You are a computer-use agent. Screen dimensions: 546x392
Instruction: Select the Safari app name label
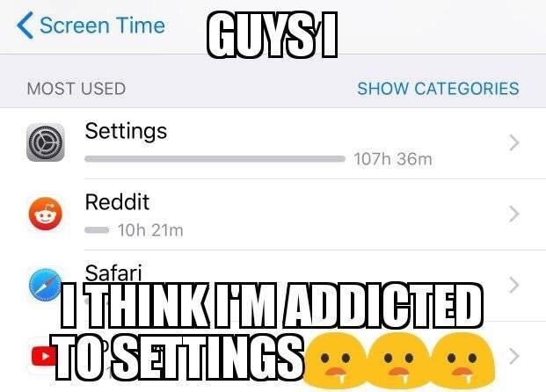click(113, 272)
